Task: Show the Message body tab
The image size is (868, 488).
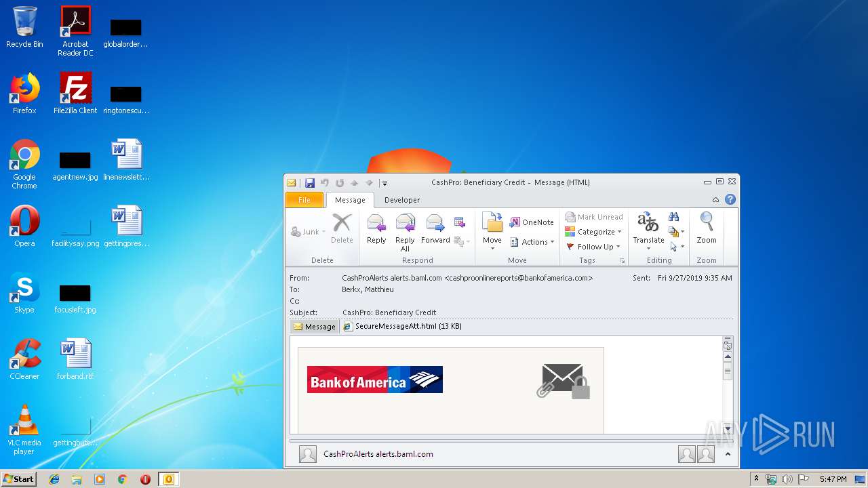Action: (x=314, y=326)
